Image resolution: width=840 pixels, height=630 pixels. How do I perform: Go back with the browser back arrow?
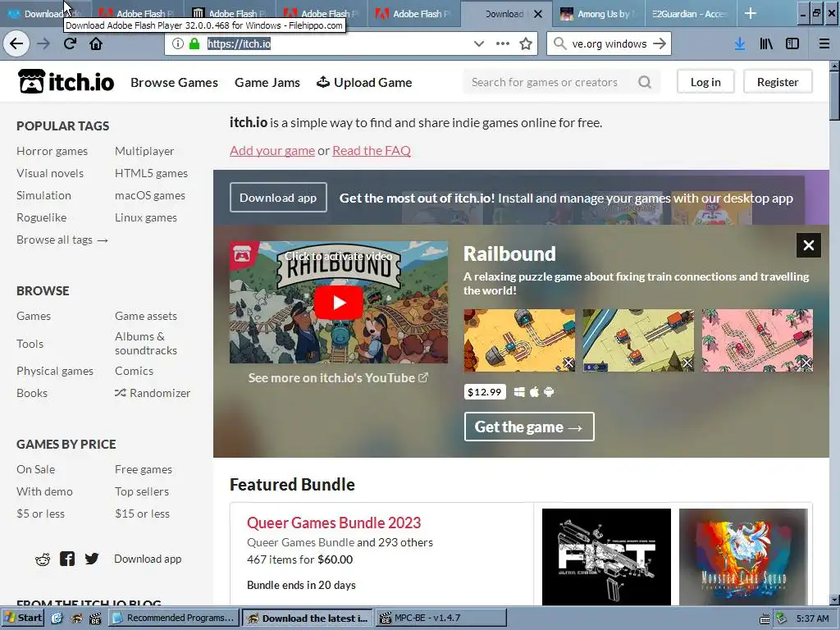click(16, 44)
